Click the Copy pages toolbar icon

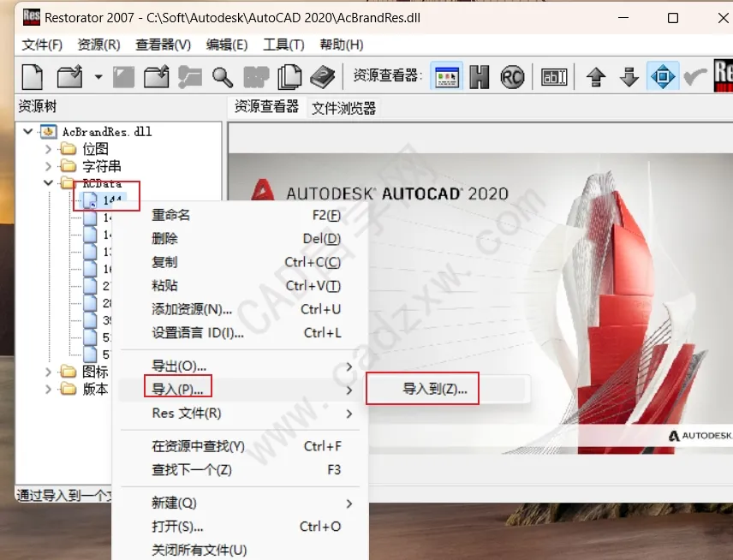click(x=289, y=77)
